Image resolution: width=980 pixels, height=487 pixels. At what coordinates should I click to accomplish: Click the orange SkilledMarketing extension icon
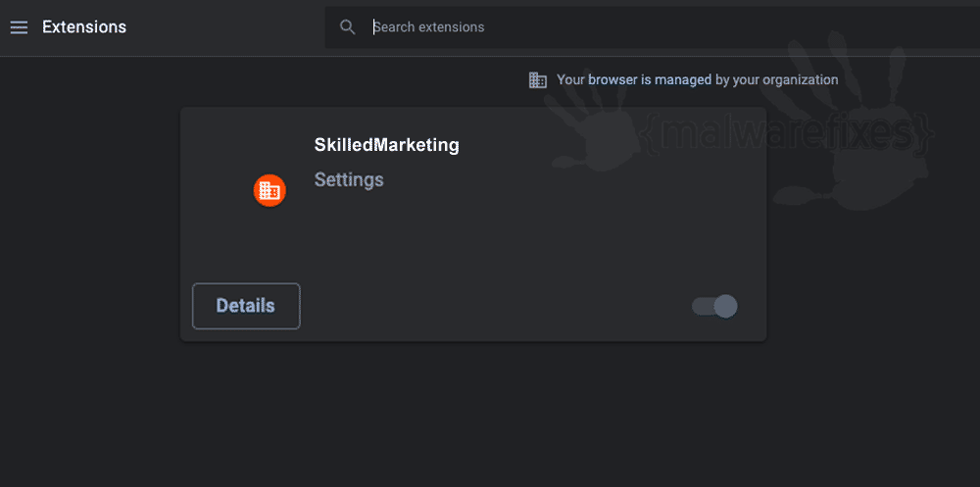269,191
